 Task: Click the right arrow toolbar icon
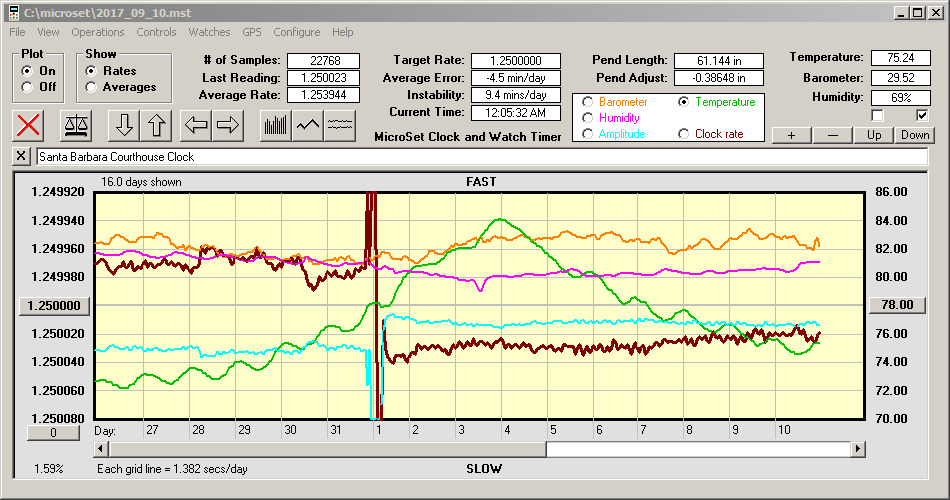pyautogui.click(x=228, y=125)
